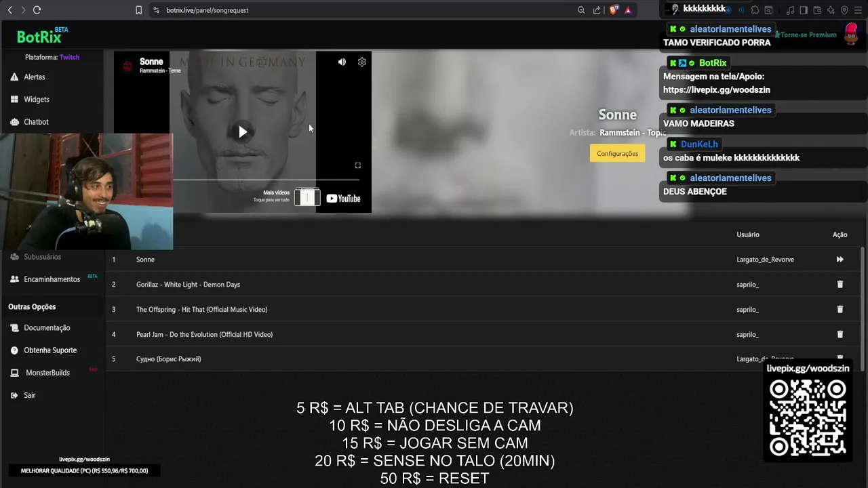Click the Twitch platform link

point(69,58)
